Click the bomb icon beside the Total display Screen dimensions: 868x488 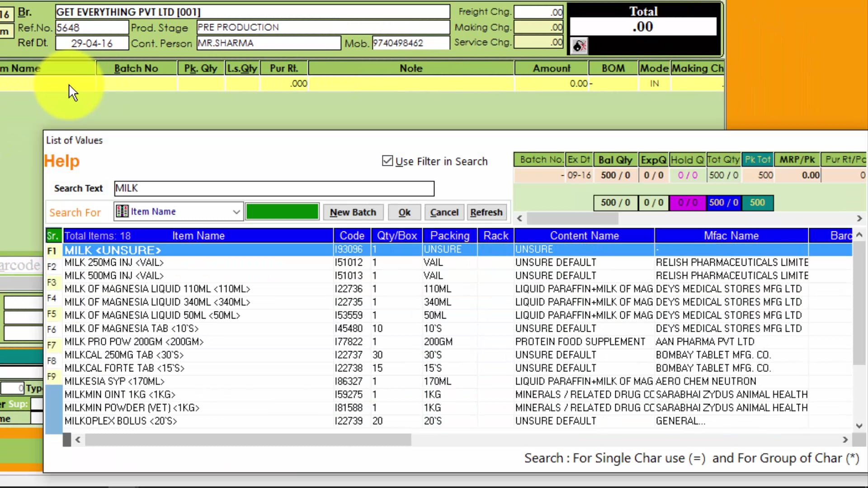point(579,46)
